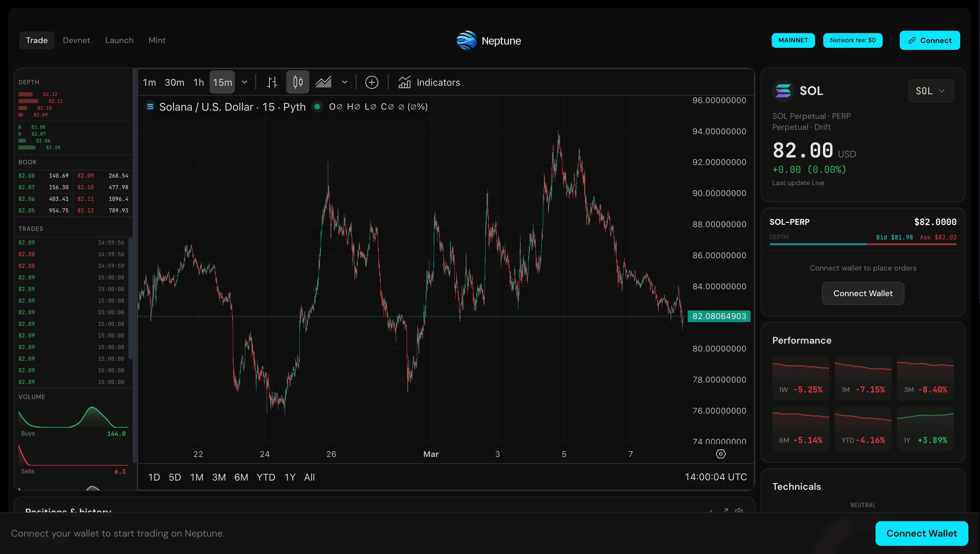Open the Indicators panel
Screen dimensions: 980x554
[429, 82]
